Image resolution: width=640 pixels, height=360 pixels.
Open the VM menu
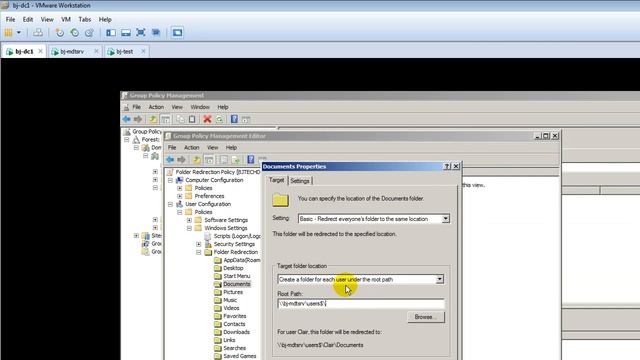tap(66, 19)
